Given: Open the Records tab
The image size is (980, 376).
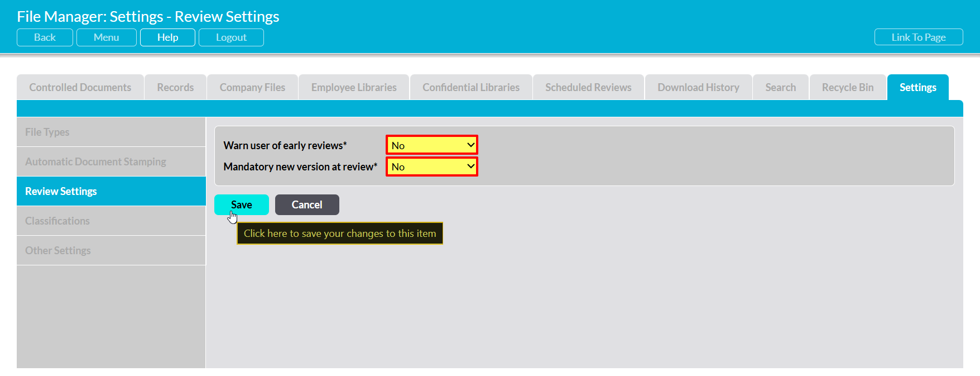Looking at the screenshot, I should pyautogui.click(x=175, y=87).
